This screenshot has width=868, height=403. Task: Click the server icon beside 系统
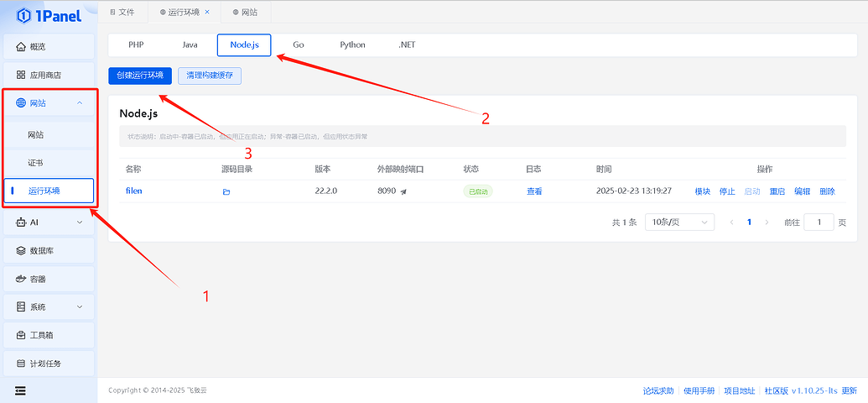21,306
